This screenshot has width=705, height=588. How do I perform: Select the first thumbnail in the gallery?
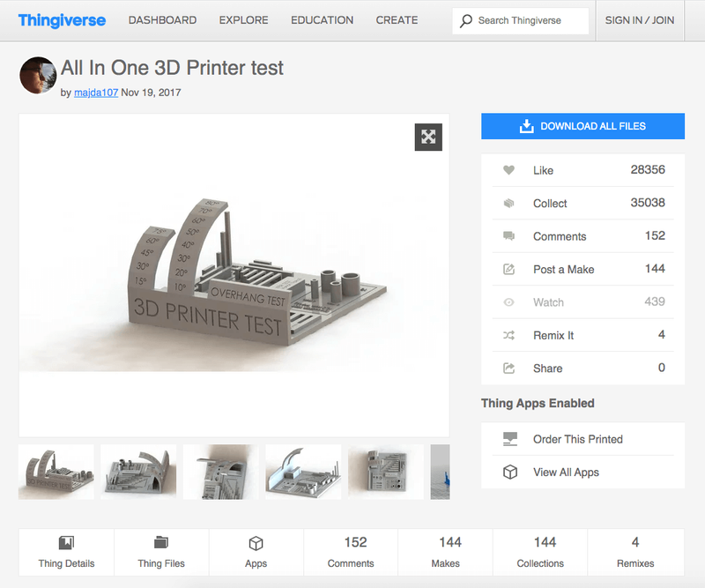coord(56,472)
